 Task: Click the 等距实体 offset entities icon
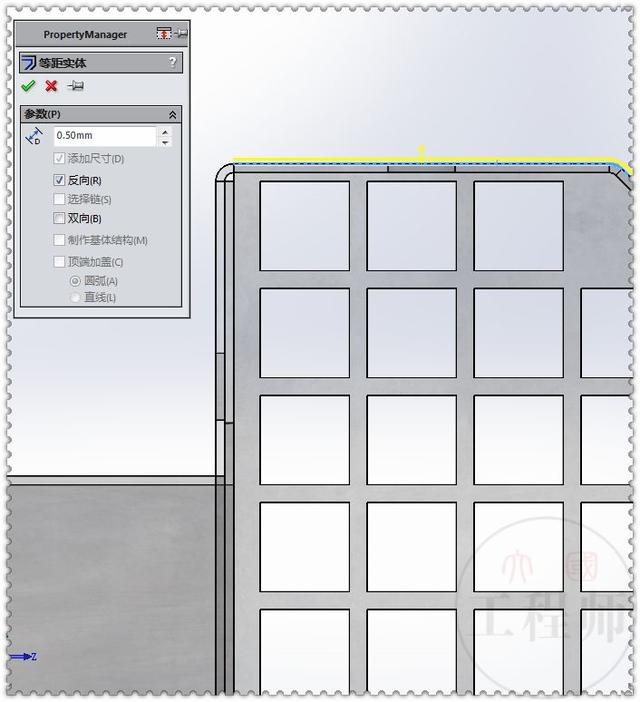[x=29, y=63]
